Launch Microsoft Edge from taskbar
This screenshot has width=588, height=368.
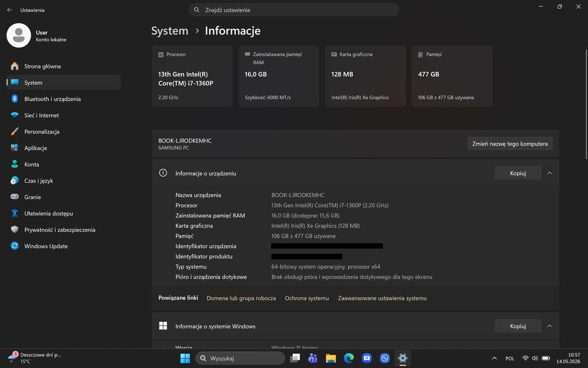tap(348, 358)
